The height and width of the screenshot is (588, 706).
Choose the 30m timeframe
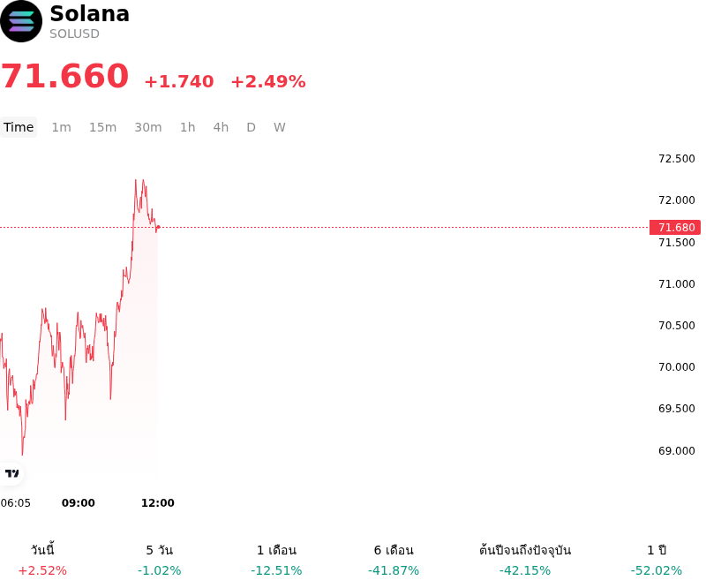pos(148,127)
